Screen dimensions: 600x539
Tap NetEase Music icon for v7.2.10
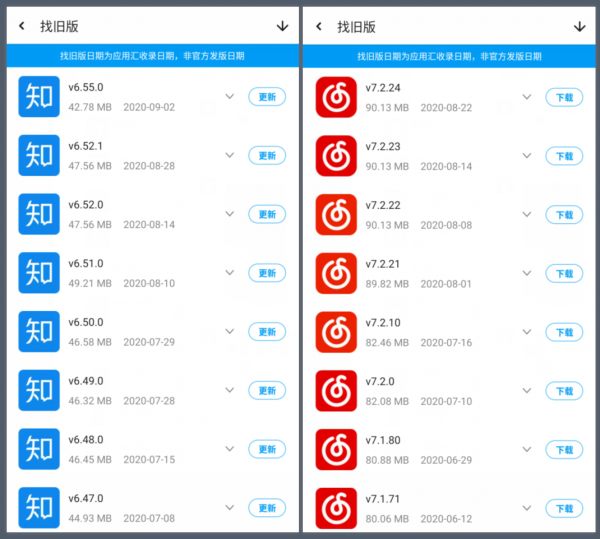(x=336, y=332)
